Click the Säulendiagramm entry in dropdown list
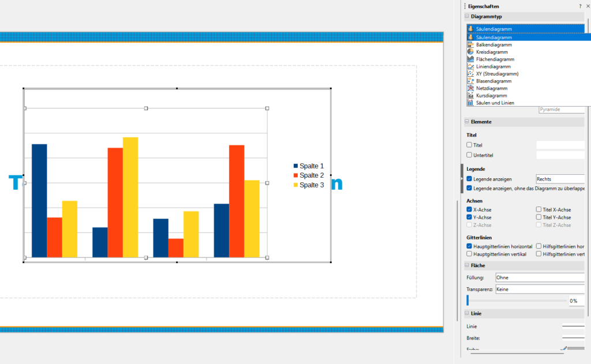 pos(494,37)
